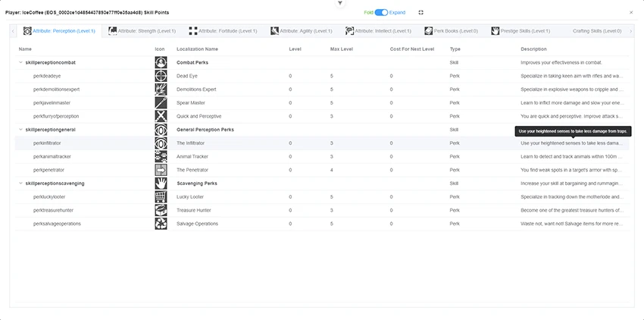
Task: Select the perktreasurehunter row
Action: [x=322, y=210]
